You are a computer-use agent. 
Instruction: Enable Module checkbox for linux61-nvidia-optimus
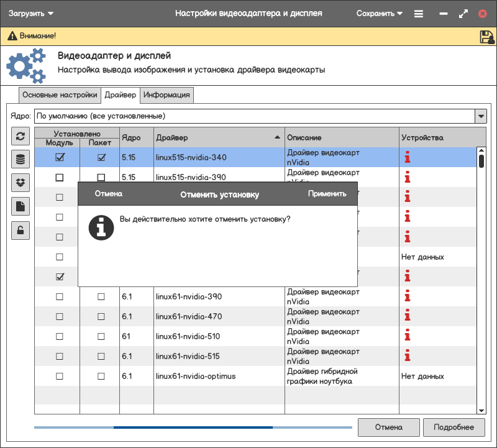point(60,377)
